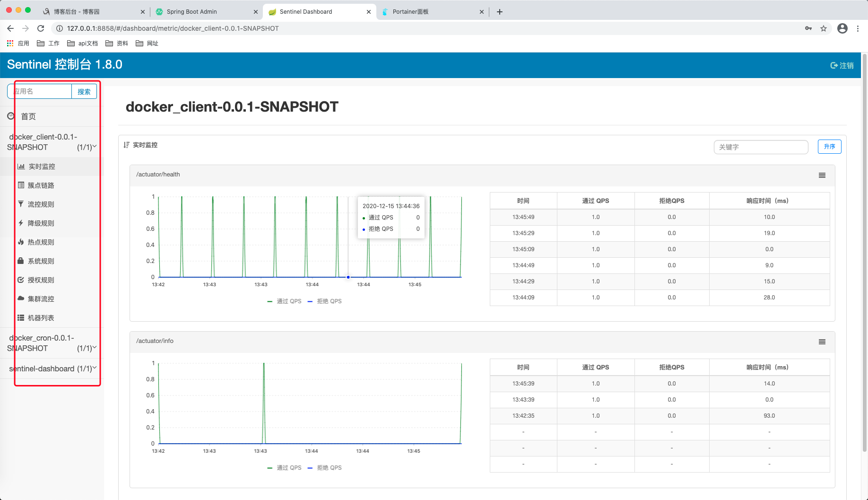Click the /actuator/health resource name

point(158,175)
